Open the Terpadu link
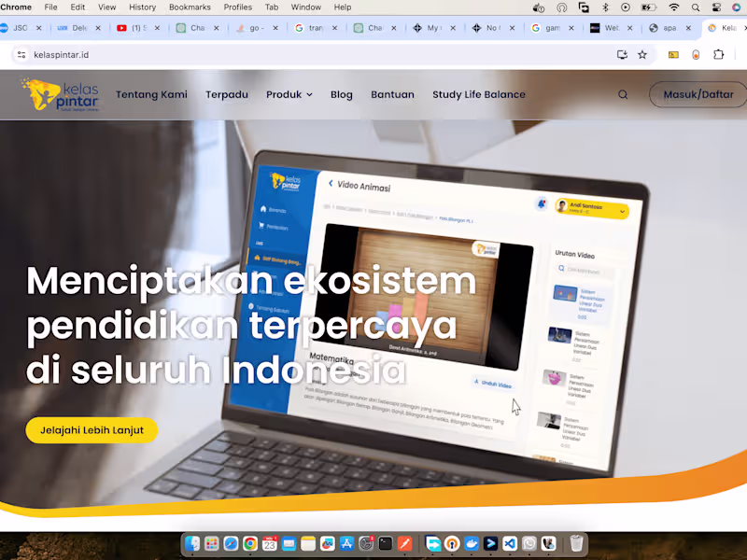 [x=227, y=95]
